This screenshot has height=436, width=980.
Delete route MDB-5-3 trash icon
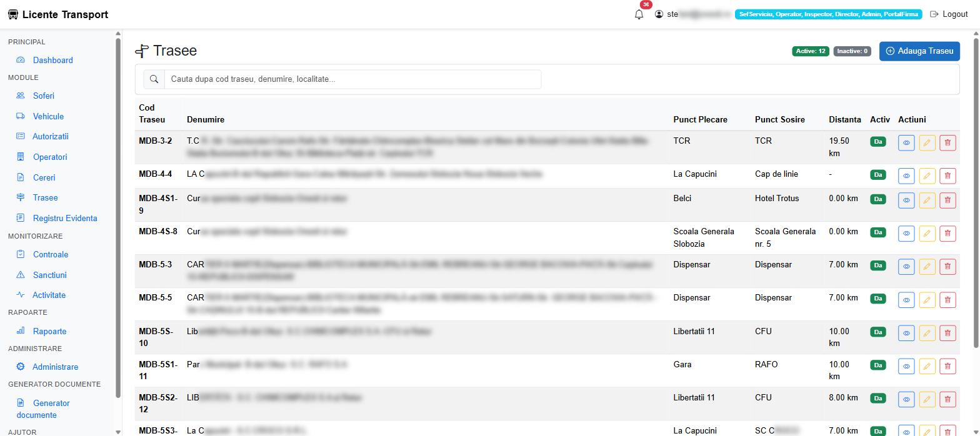pos(947,267)
